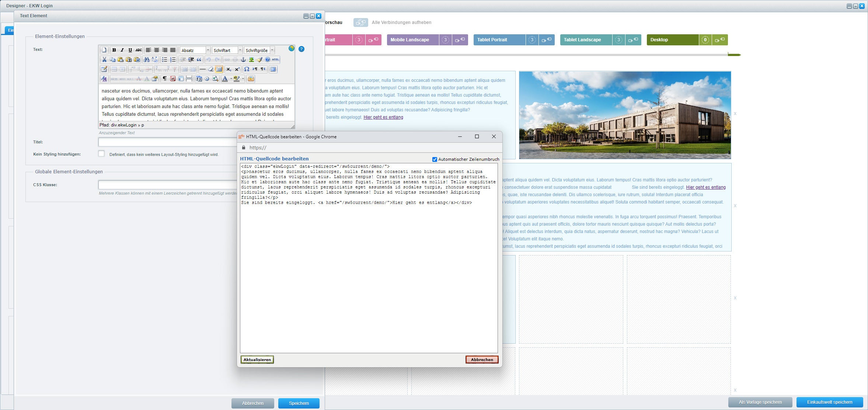Screen dimensions: 868x410
Task: Click the Titel input field
Action: [x=168, y=142]
